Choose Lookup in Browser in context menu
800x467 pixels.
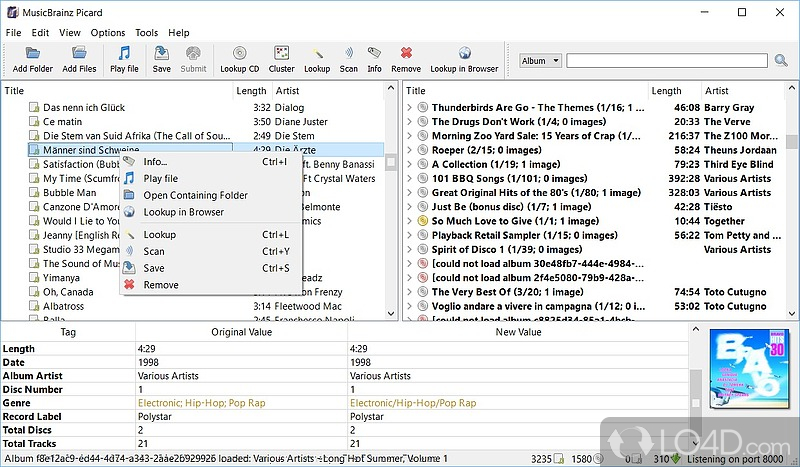click(211, 212)
